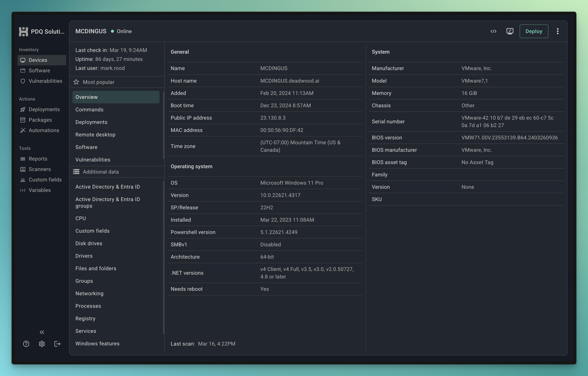
Task: Open the three-dot more options menu
Action: [x=558, y=31]
